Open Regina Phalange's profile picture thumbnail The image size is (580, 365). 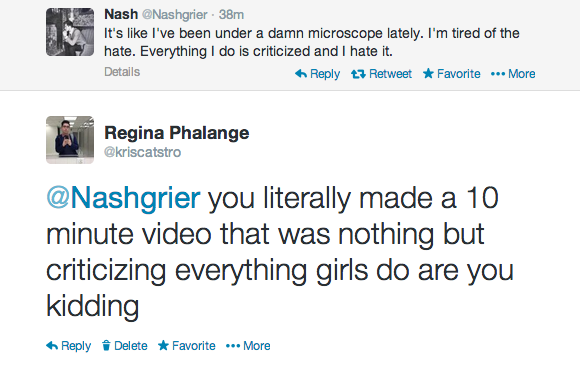70,140
